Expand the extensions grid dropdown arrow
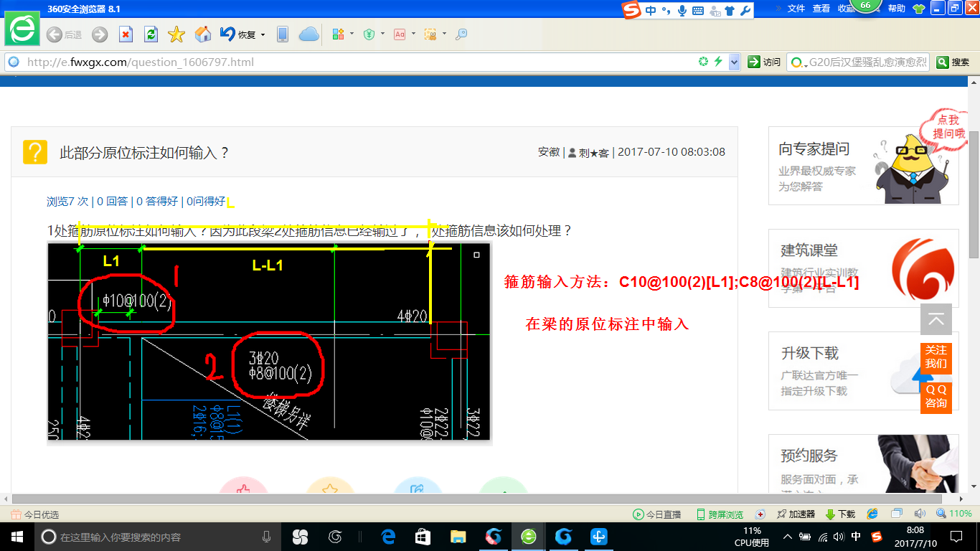Screen dimensions: 980x551 coord(352,34)
